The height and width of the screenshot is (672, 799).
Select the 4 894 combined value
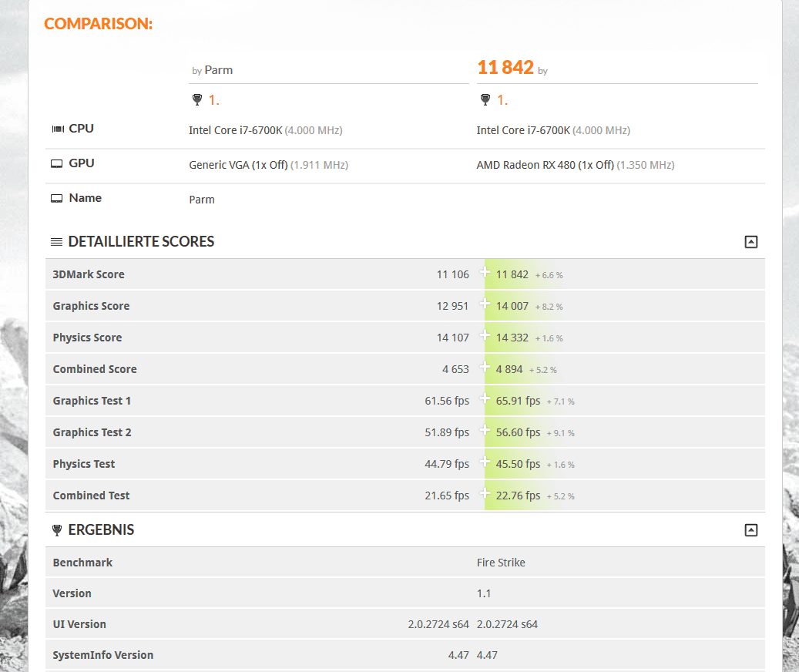click(509, 369)
